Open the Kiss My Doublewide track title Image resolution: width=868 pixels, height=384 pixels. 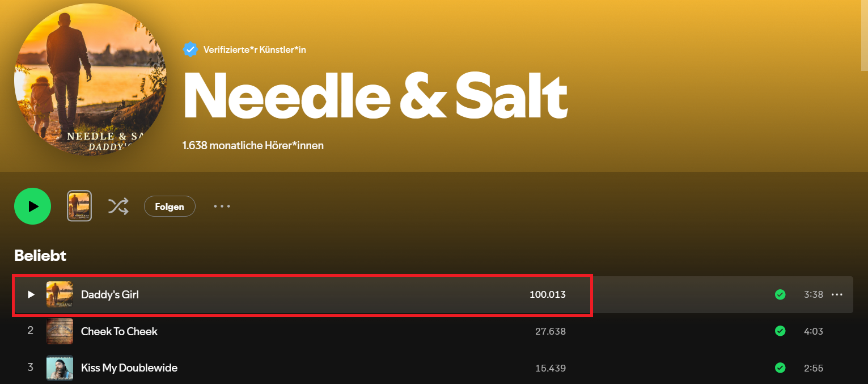[129, 368]
